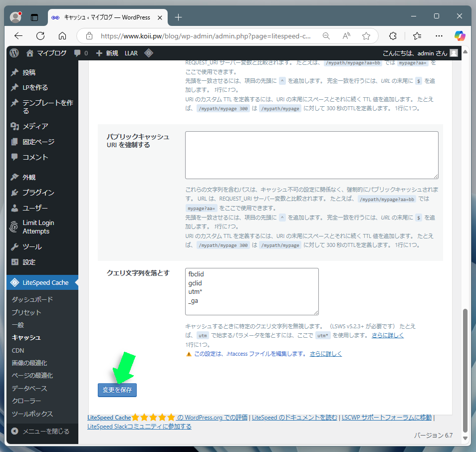Click the browser address bar URL
The height and width of the screenshot is (452, 476).
point(206,36)
